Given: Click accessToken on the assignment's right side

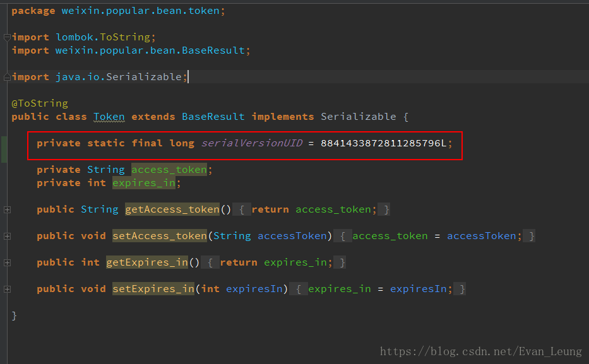Looking at the screenshot, I should coord(482,236).
